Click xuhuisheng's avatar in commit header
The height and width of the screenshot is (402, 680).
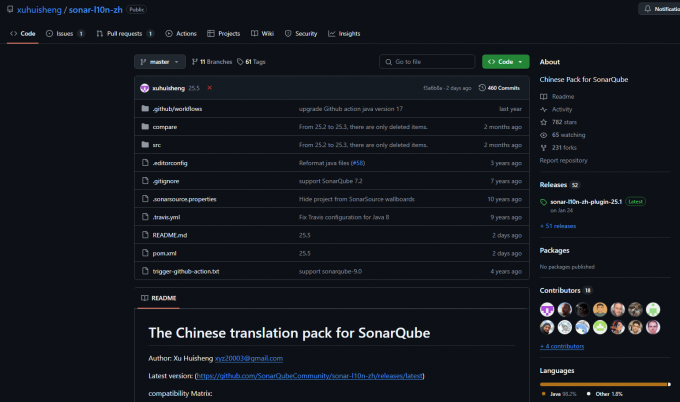145,88
